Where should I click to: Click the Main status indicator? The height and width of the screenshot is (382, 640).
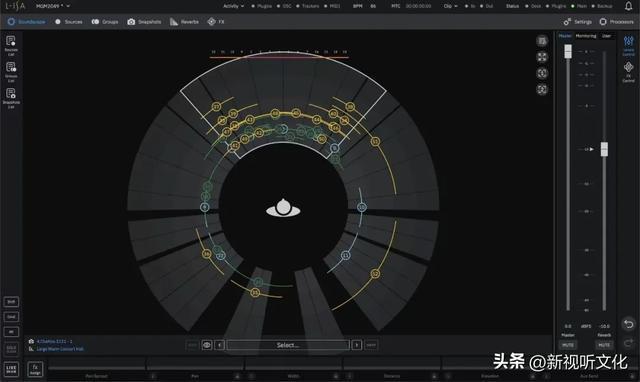tap(579, 6)
